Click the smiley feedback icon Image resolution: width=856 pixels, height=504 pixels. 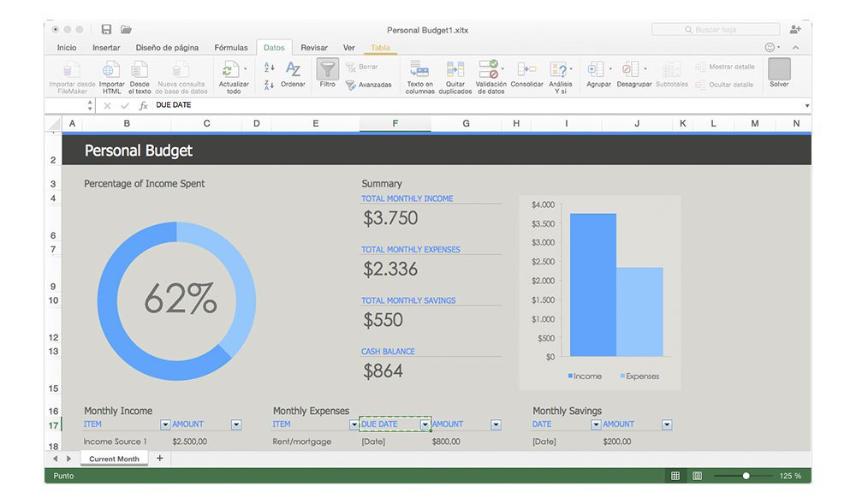tap(770, 47)
